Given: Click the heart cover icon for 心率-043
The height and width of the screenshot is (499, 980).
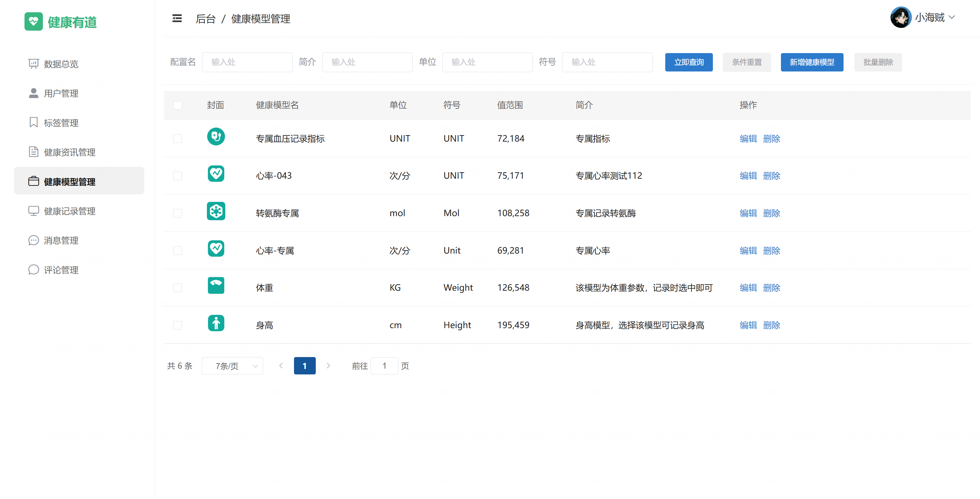Looking at the screenshot, I should click(x=216, y=174).
